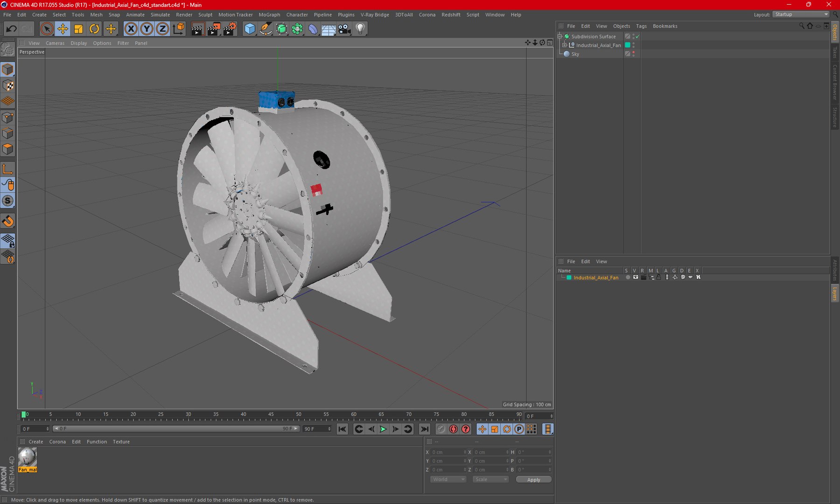This screenshot has width=840, height=504.
Task: Switch to Polygons mode in the left sidebar
Action: click(x=8, y=149)
